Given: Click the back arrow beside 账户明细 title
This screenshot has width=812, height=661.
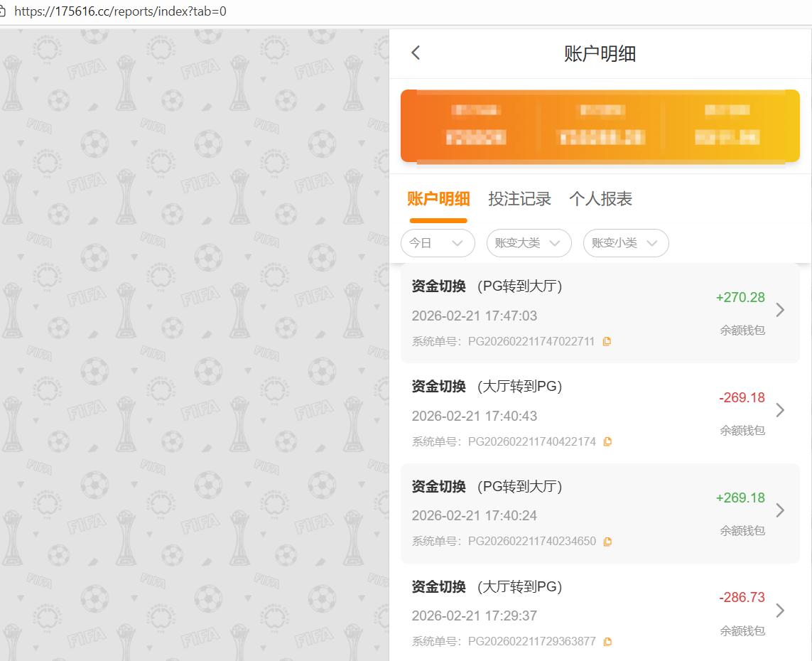Looking at the screenshot, I should click(x=416, y=53).
